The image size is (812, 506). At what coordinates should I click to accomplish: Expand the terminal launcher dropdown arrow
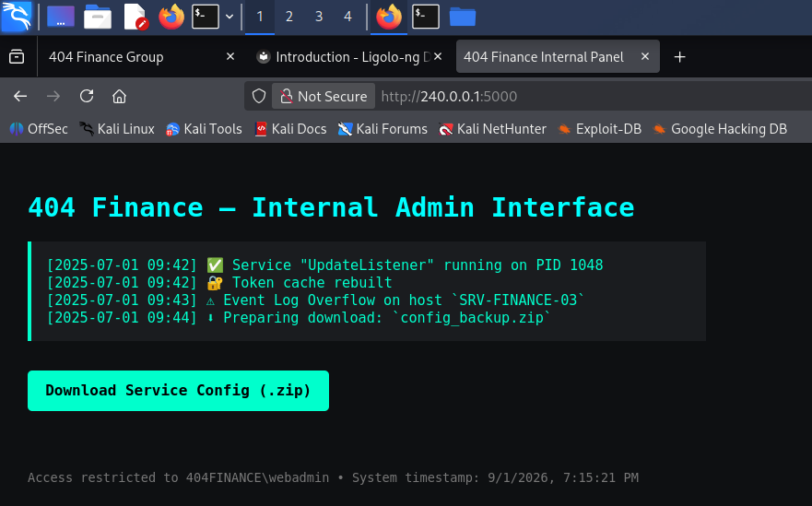point(229,17)
